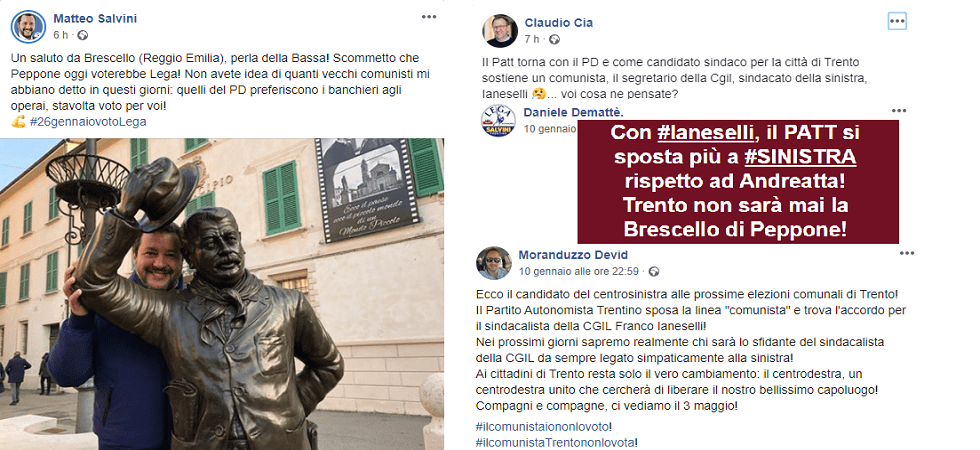Open Moranduzzo Devid's profile photo

(x=494, y=262)
